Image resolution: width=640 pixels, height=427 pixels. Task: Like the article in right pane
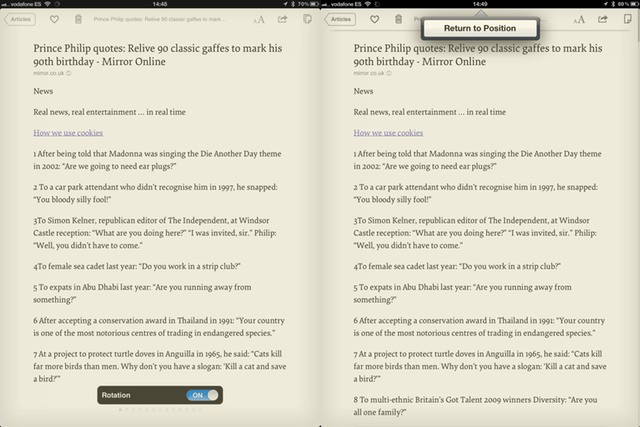click(374, 19)
